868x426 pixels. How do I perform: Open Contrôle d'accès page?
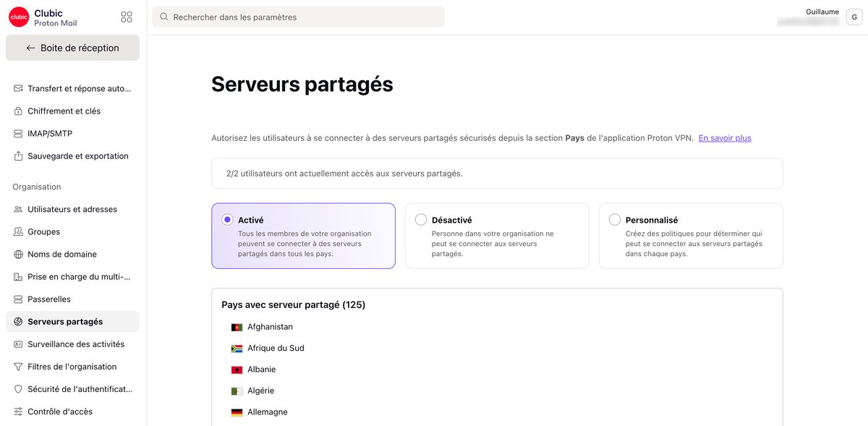(x=72, y=411)
